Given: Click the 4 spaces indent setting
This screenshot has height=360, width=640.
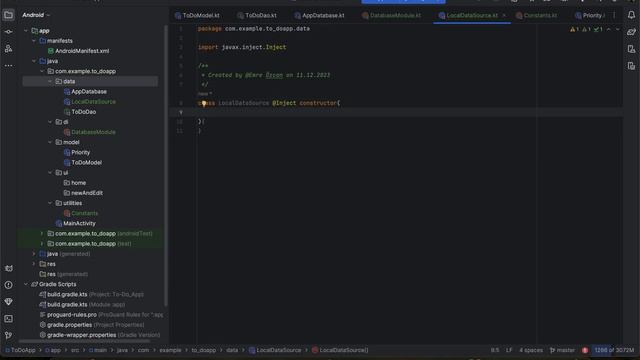Looking at the screenshot, I should pos(531,350).
